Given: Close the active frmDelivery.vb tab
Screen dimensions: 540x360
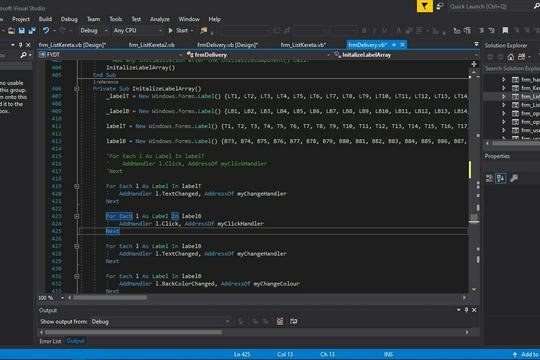Looking at the screenshot, I should [402, 45].
